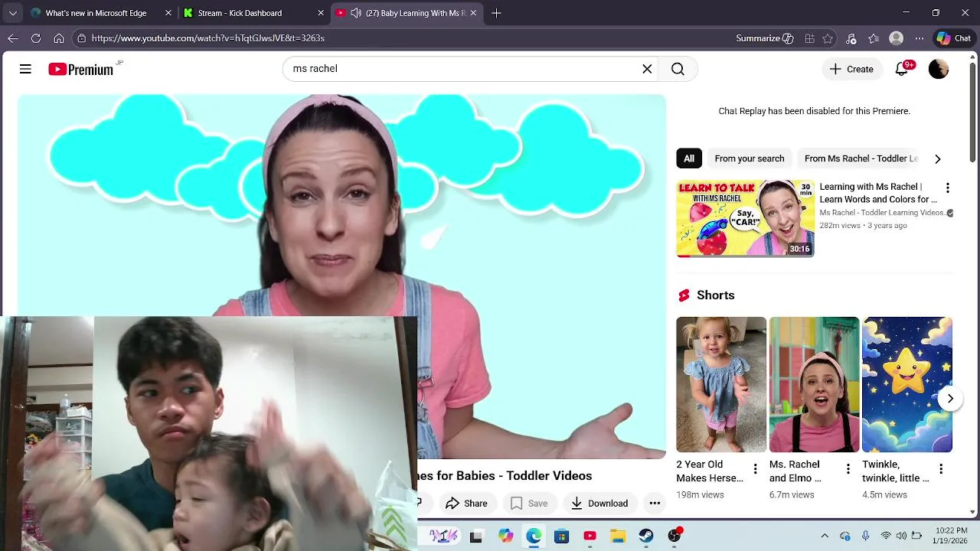980x551 pixels.
Task: Open Learning with Ms Rachel video title
Action: [x=878, y=193]
